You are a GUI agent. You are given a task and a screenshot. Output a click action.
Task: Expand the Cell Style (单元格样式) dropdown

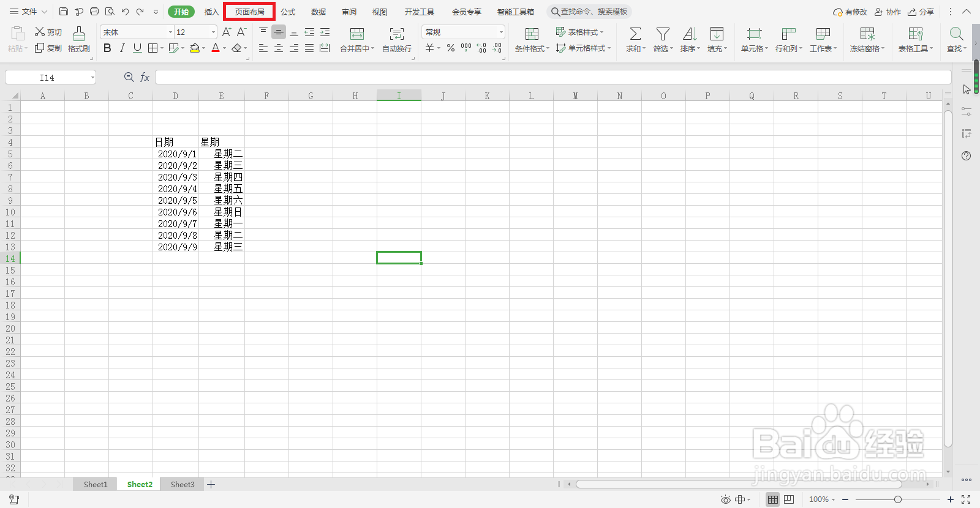pos(609,48)
